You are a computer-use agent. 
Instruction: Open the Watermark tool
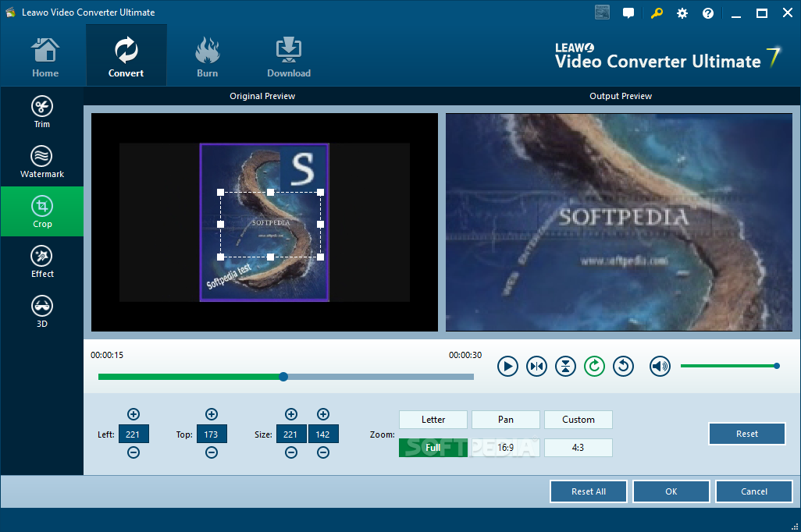[x=42, y=162]
